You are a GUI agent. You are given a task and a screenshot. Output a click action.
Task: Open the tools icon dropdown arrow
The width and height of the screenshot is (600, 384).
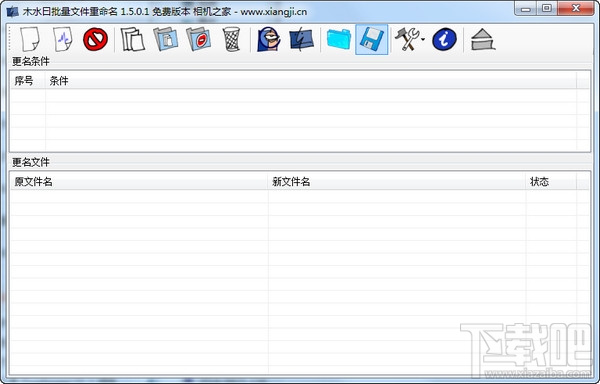tap(423, 39)
